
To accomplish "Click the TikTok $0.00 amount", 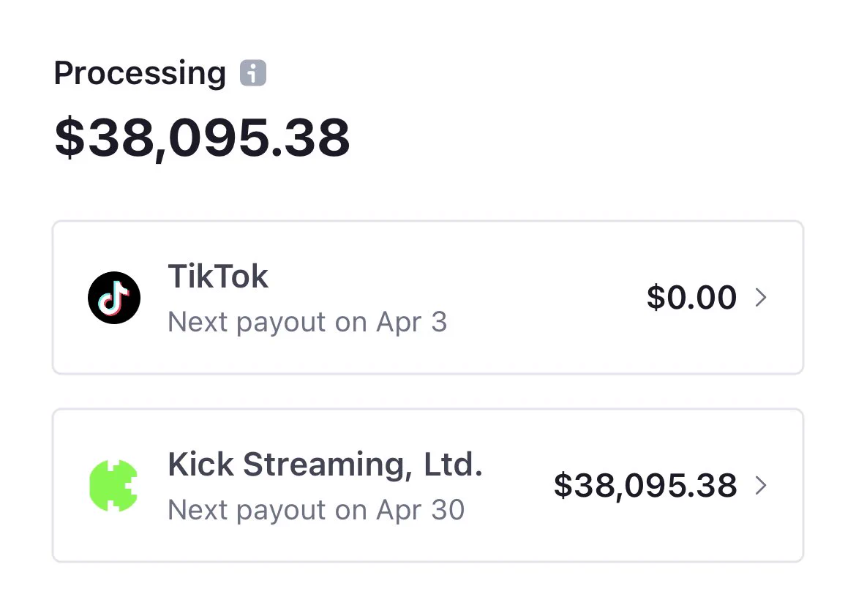I will [691, 297].
